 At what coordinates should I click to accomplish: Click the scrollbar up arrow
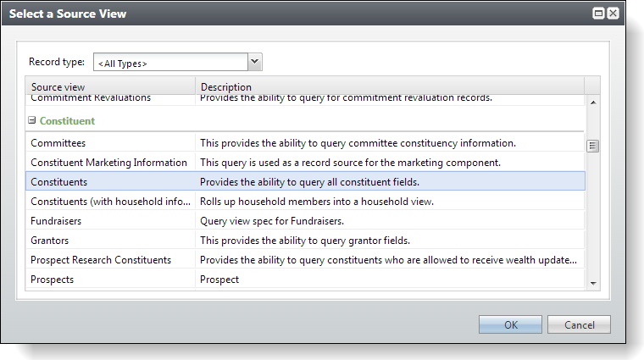(x=593, y=102)
